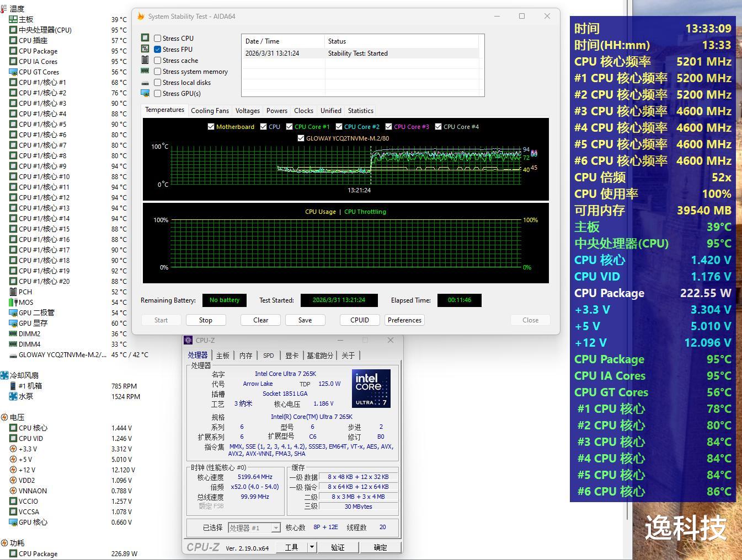
Task: Switch to the Cooling Fans tab
Action: (210, 111)
